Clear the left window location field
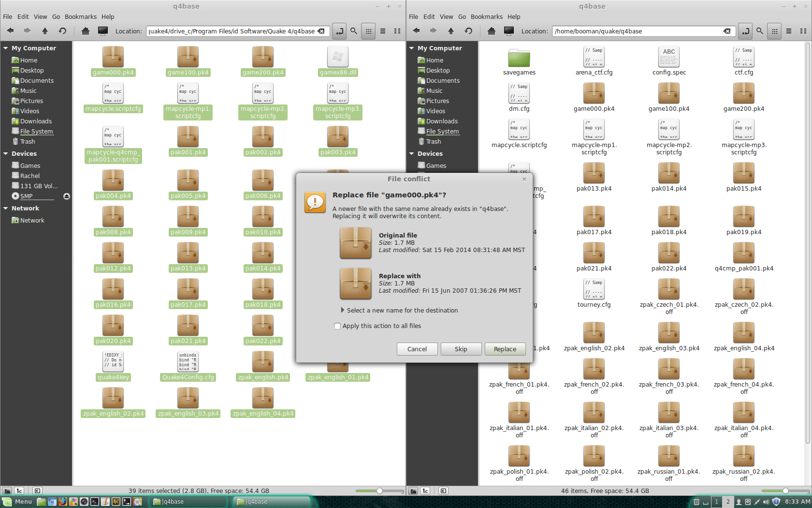812x508 pixels. pyautogui.click(x=321, y=31)
